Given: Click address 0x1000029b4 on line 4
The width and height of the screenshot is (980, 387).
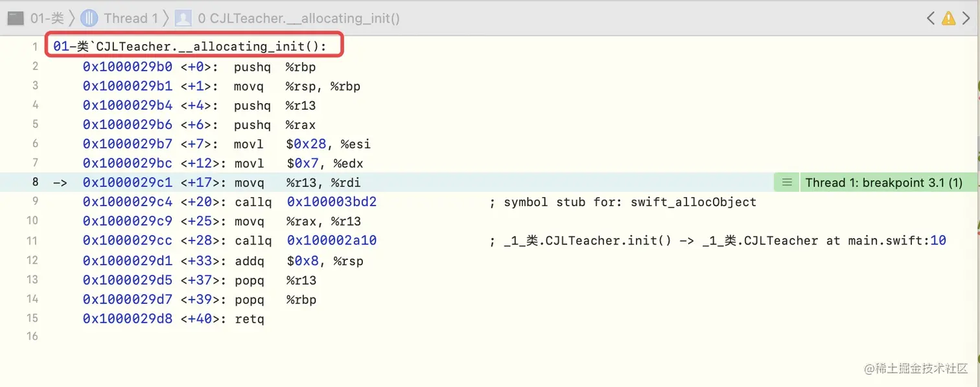Looking at the screenshot, I should [128, 105].
